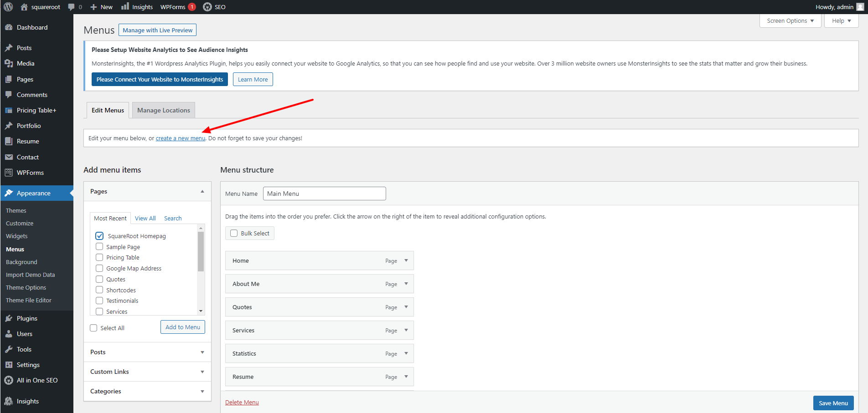Click the Contact envelope icon in sidebar
Viewport: 868px width, 413px height.
(9, 157)
